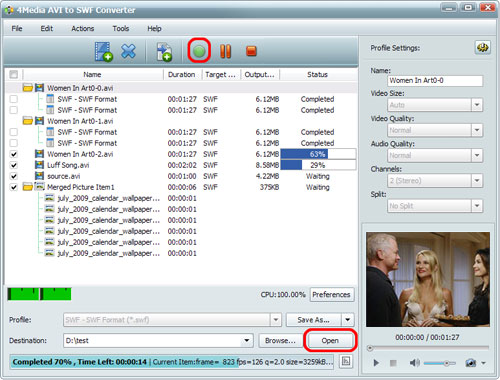Open the destination folder
Viewport: 500px width, 380px height.
pyautogui.click(x=330, y=341)
